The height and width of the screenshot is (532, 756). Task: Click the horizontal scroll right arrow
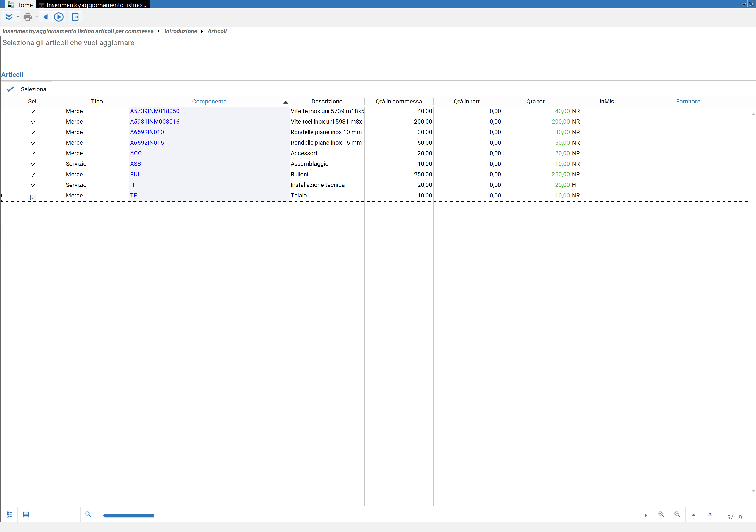[646, 515]
